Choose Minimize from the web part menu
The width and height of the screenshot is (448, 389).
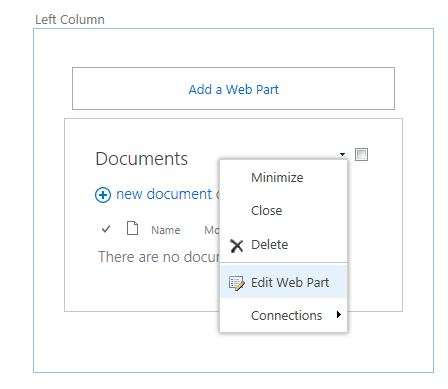[277, 177]
